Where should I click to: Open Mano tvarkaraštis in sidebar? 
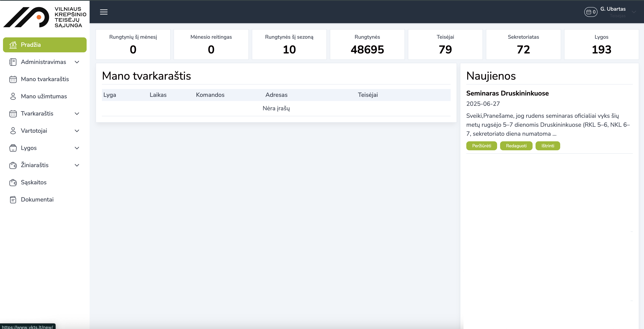coord(45,79)
